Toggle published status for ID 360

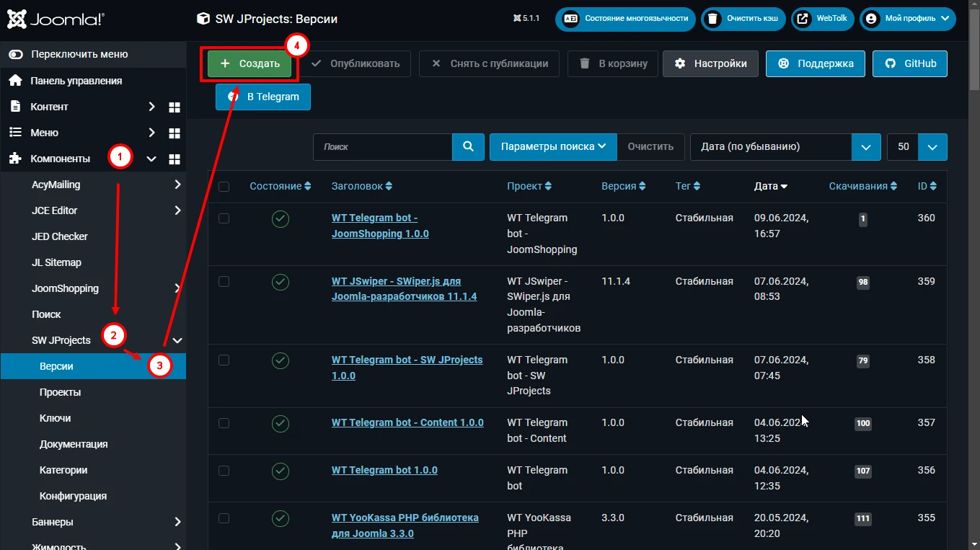(281, 219)
